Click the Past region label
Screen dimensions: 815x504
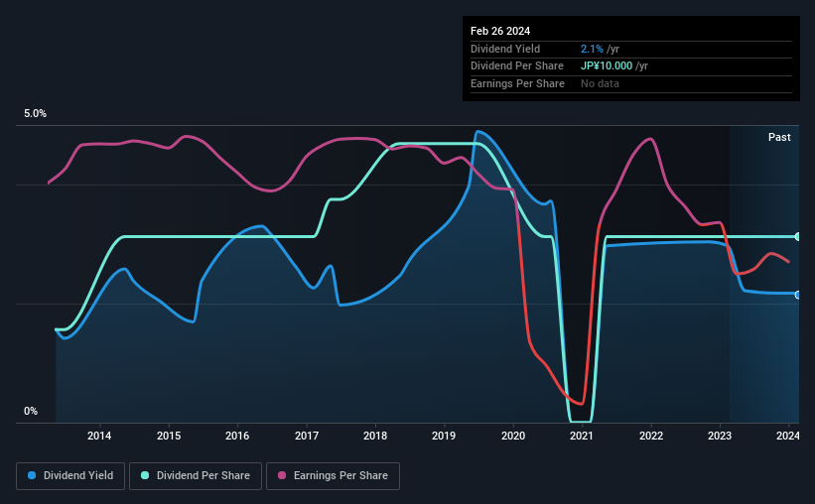click(779, 137)
